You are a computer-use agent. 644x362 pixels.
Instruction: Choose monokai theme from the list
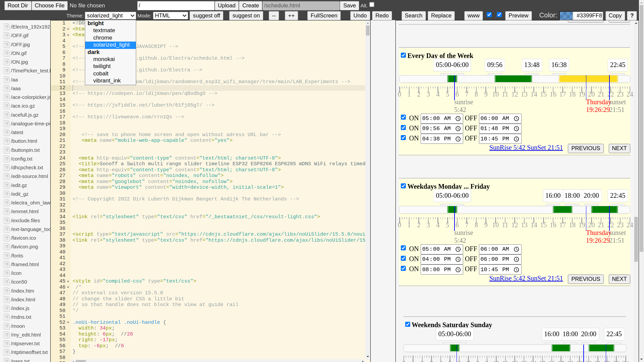coord(104,59)
